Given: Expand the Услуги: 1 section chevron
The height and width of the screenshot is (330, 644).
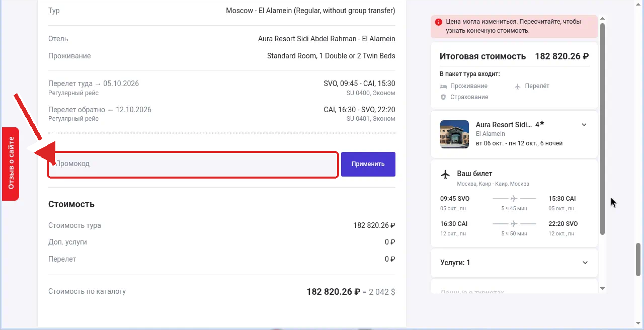Looking at the screenshot, I should (585, 263).
